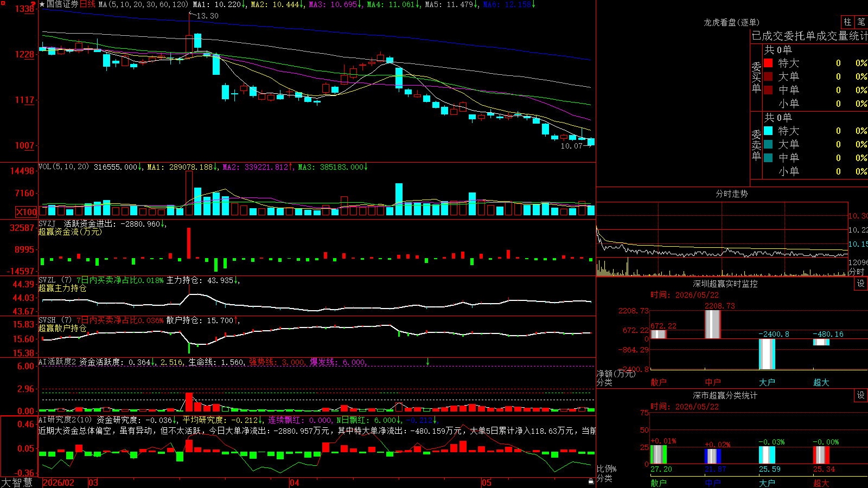The image size is (868, 488).
Task: Select the 日线 period label
Action: (87, 4)
